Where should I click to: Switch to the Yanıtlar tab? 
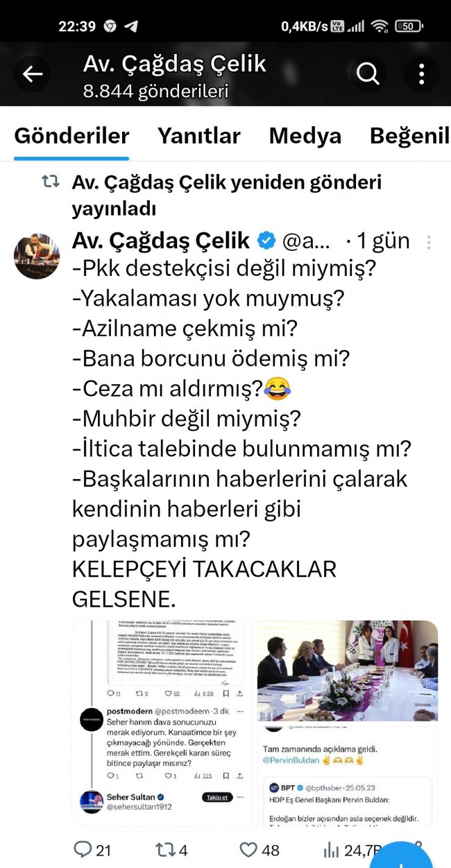(x=198, y=136)
